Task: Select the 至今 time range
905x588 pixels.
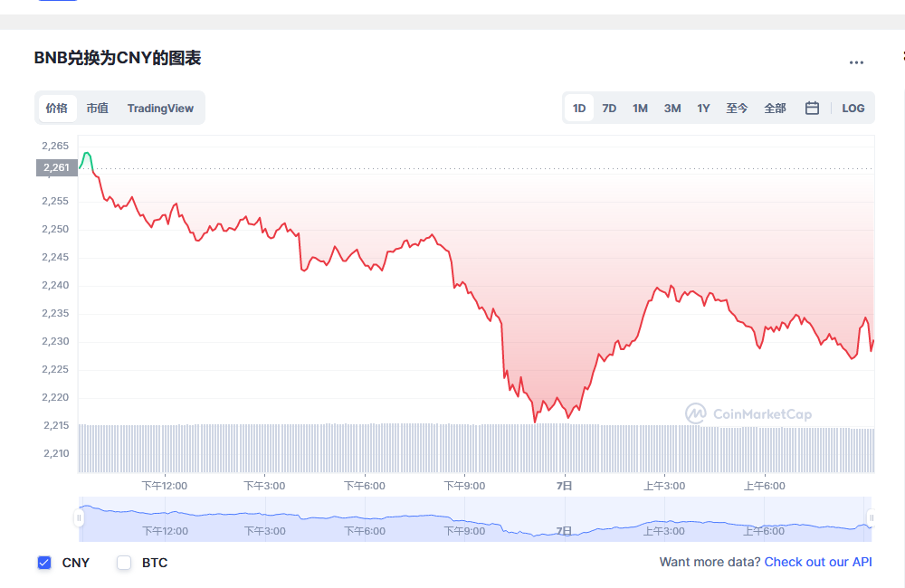Action: [737, 108]
